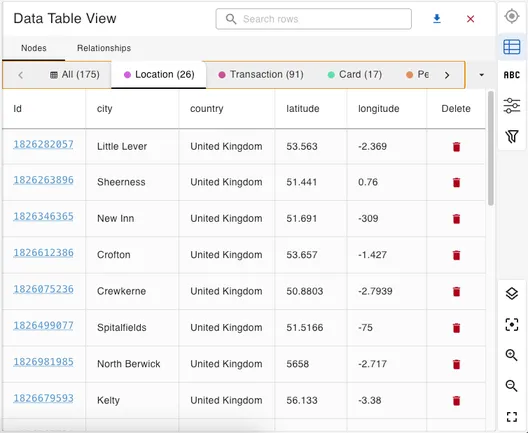Image resolution: width=528 pixels, height=433 pixels.
Task: Click latitude value 50.8803
Action: (x=305, y=292)
